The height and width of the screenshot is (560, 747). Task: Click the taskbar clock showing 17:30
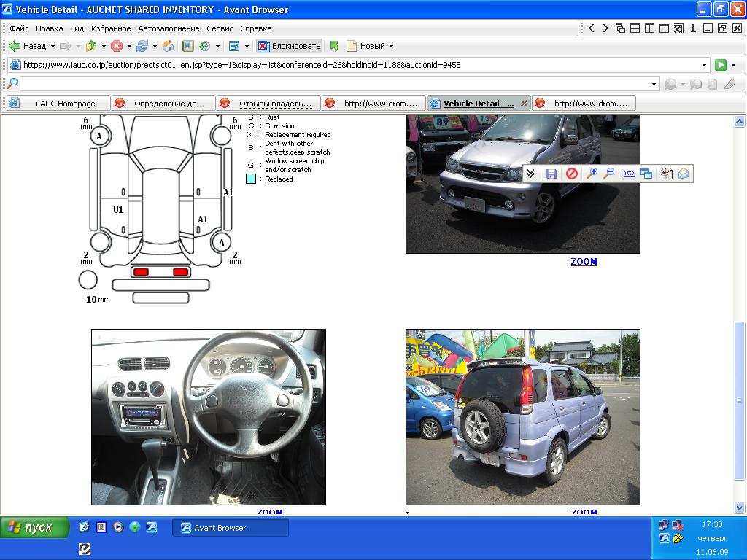tap(712, 524)
